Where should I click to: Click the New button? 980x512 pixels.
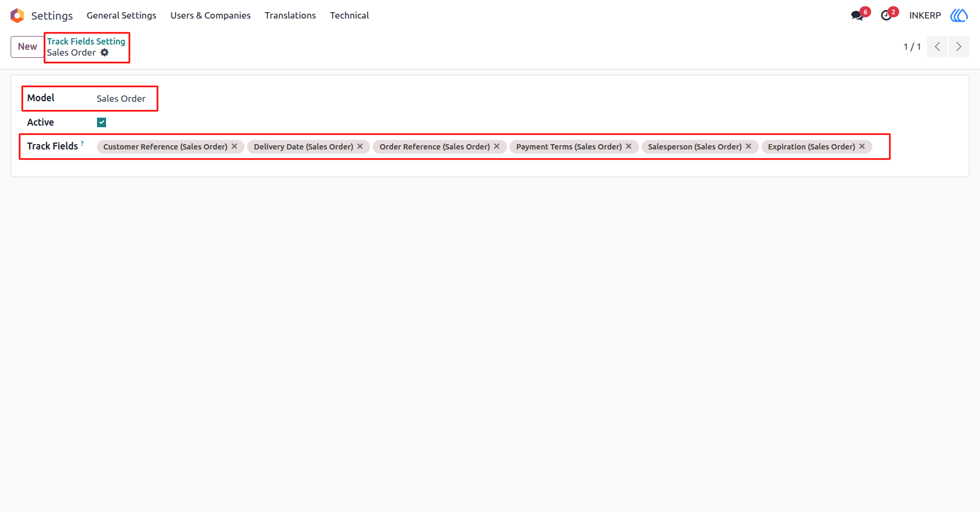coord(28,47)
